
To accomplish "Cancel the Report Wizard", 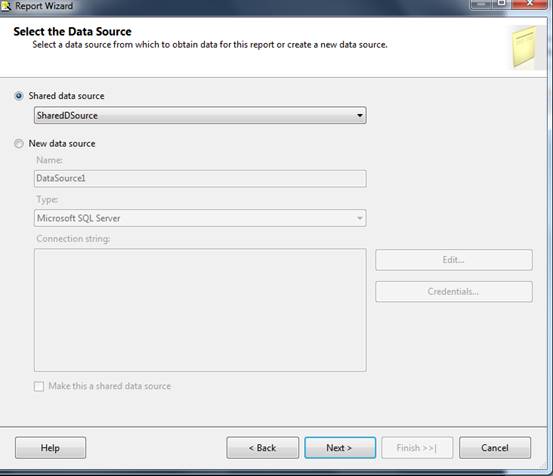I will tap(495, 448).
